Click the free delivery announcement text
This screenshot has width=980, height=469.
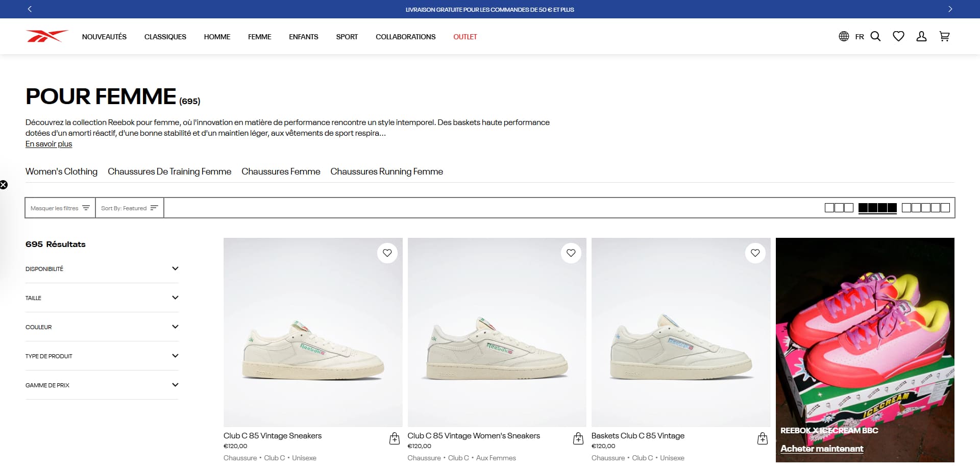[490, 10]
